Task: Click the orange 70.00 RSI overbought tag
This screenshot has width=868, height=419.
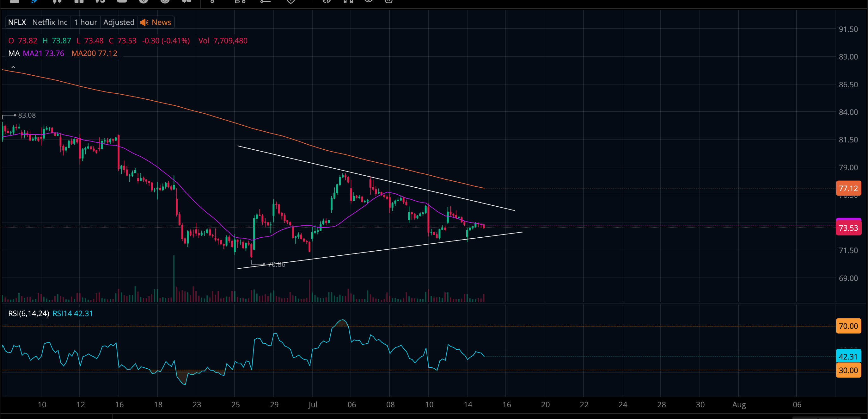Action: (x=848, y=326)
